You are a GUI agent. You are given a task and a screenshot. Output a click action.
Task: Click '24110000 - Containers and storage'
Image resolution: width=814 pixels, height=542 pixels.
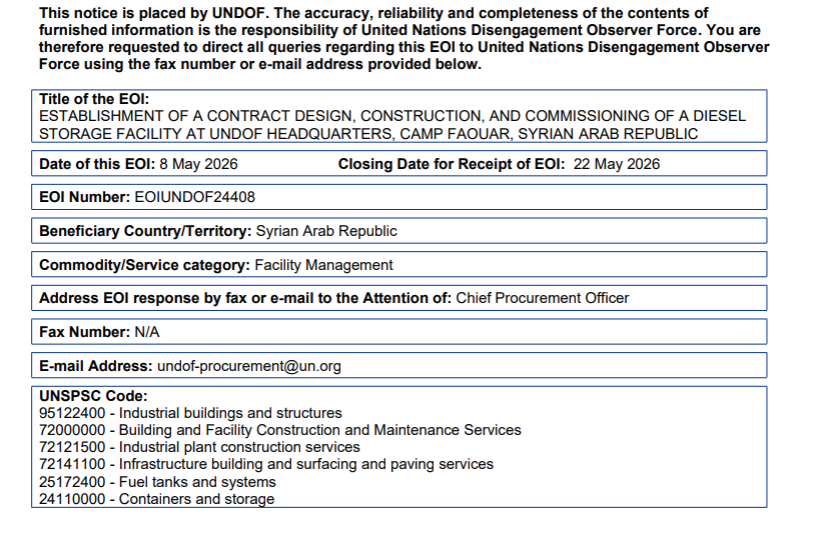tap(157, 499)
